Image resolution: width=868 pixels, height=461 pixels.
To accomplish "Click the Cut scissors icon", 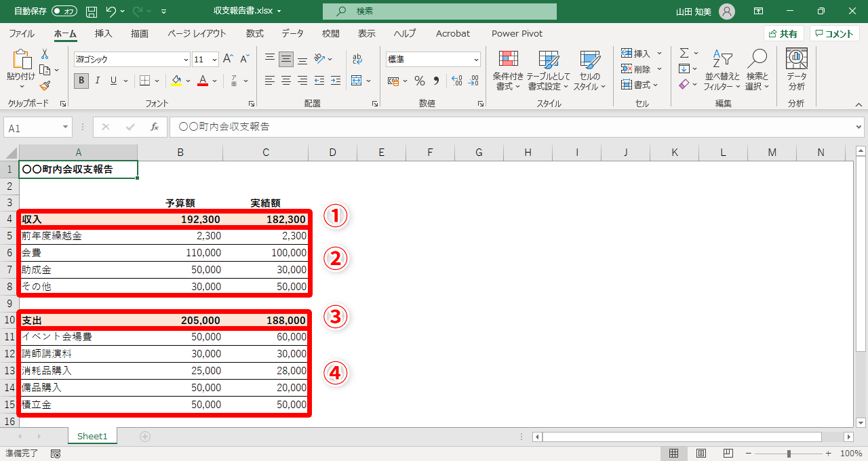I will pos(45,54).
